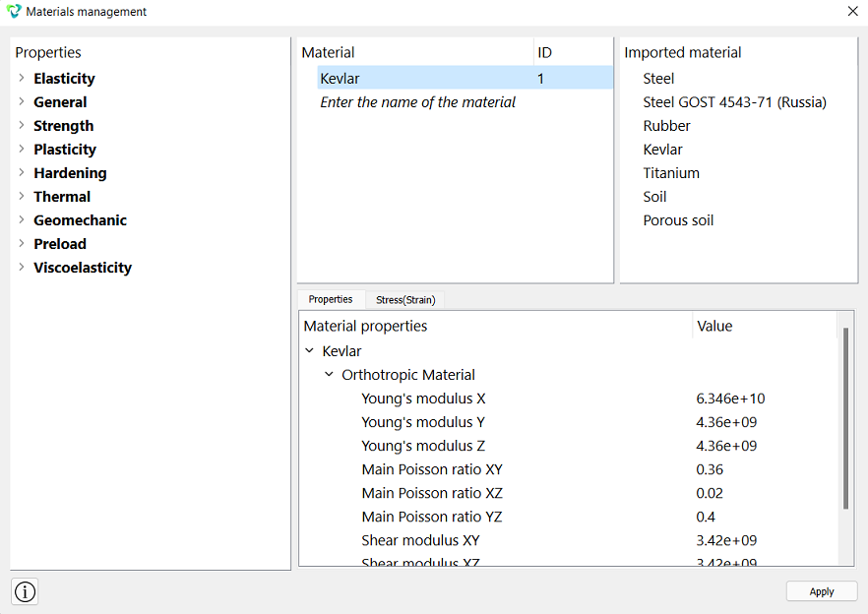868x614 pixels.
Task: Select Steel GOST 4543-71 (Russia) material
Action: (734, 102)
